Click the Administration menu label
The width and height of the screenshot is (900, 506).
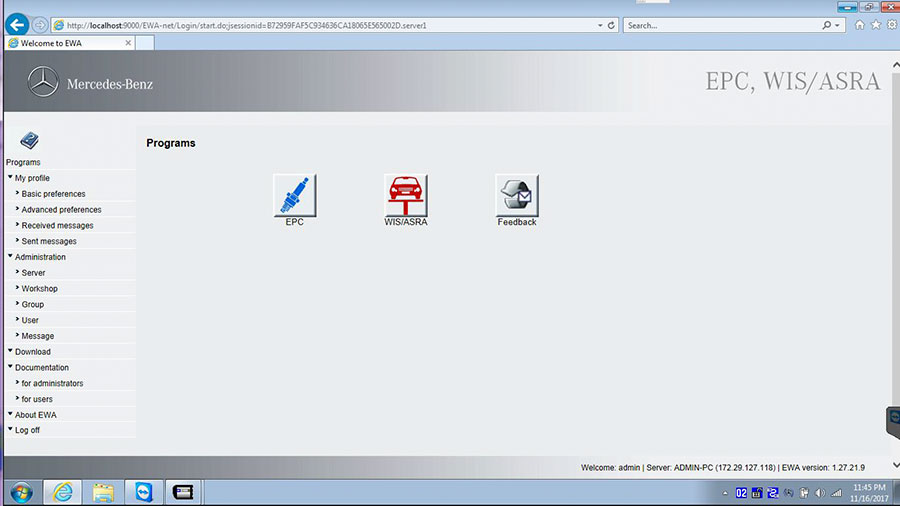pyautogui.click(x=40, y=257)
